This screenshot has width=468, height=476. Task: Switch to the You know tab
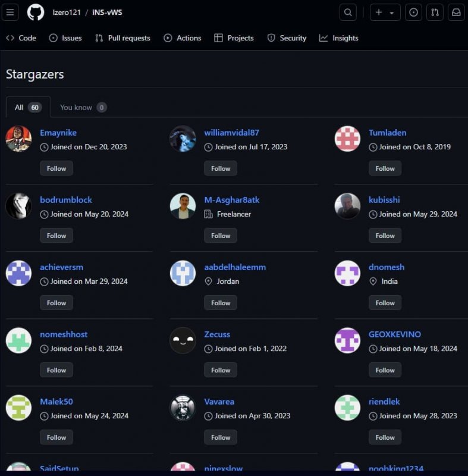(83, 107)
